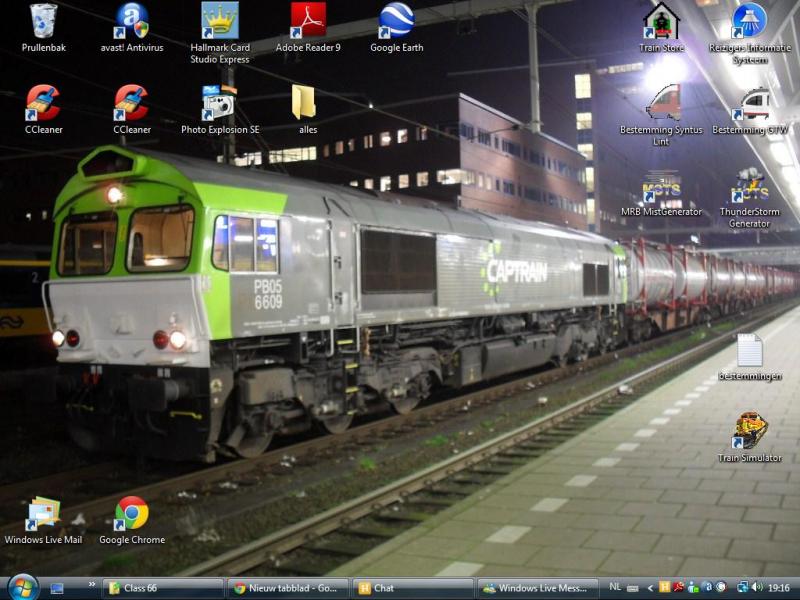
Task: Click the volume speaker tray icon
Action: click(x=757, y=588)
